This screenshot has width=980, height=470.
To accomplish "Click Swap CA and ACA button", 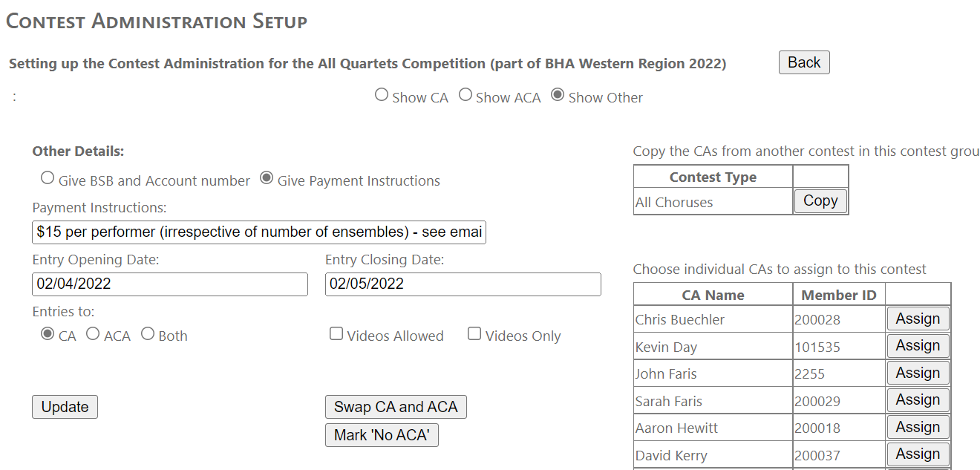I will pos(396,407).
